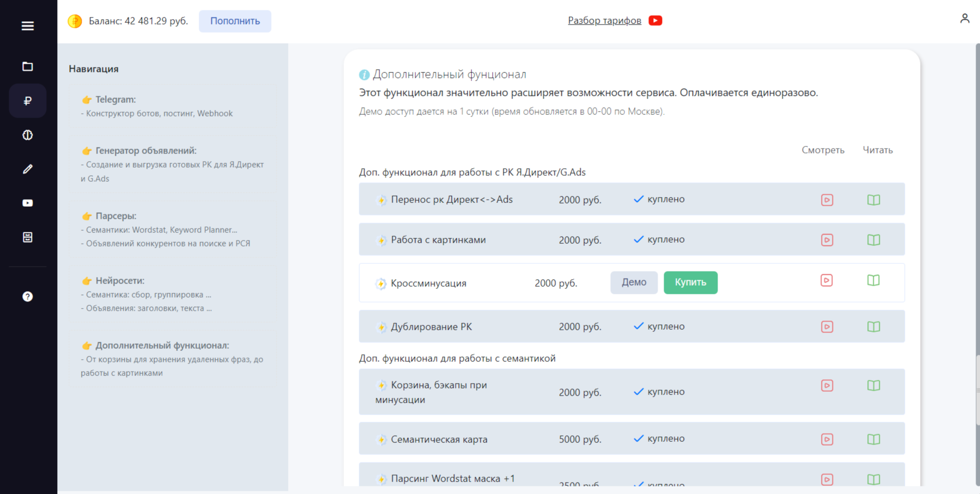Image resolution: width=980 pixels, height=494 pixels.
Task: Select the ruble tariffs icon in the sidebar
Action: point(28,101)
